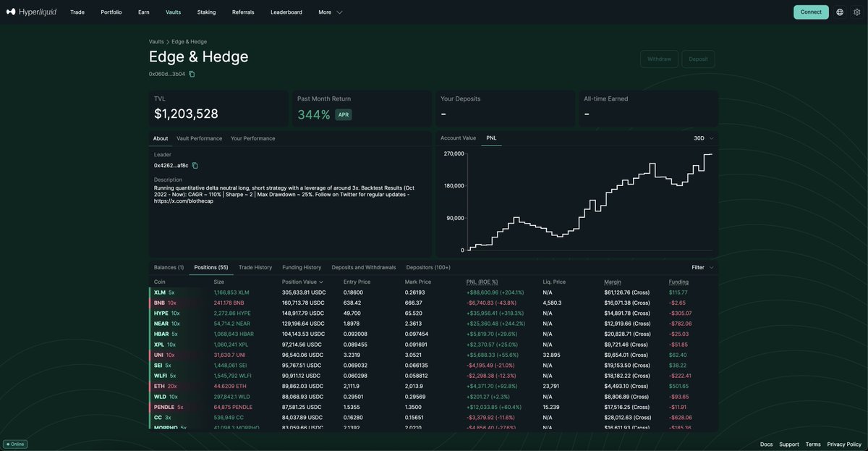Click the XLM coin row
868x451 pixels.
click(x=433, y=292)
